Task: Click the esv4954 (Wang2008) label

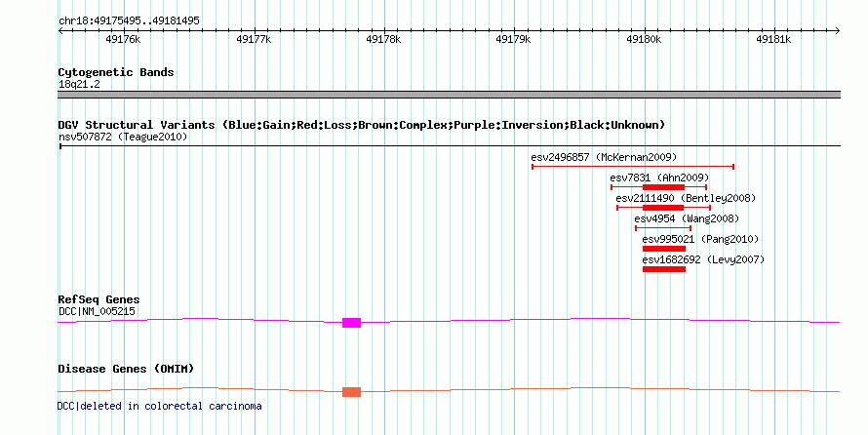Action: 687,219
